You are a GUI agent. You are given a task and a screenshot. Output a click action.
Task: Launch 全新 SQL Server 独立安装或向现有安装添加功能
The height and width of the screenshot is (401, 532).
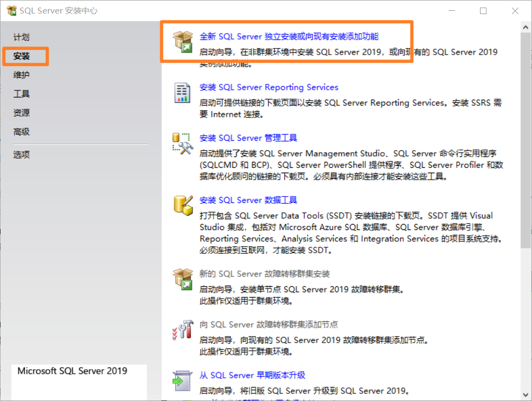coord(289,37)
